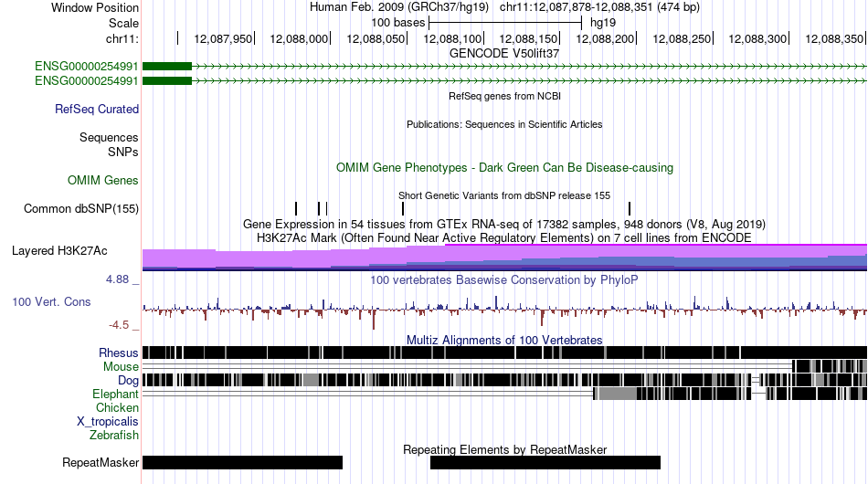Click the 12,088,000 ruler position
Image resolution: width=868 pixels, height=484 pixels.
[299, 38]
